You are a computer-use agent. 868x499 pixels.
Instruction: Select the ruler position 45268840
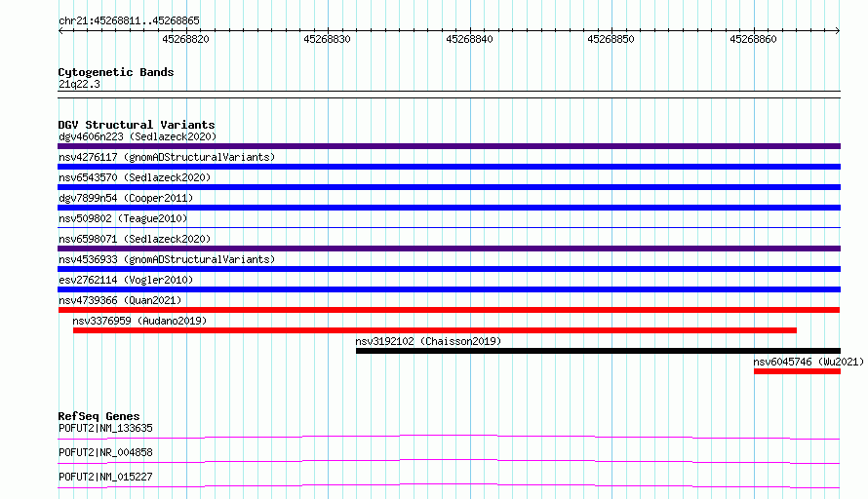click(469, 39)
